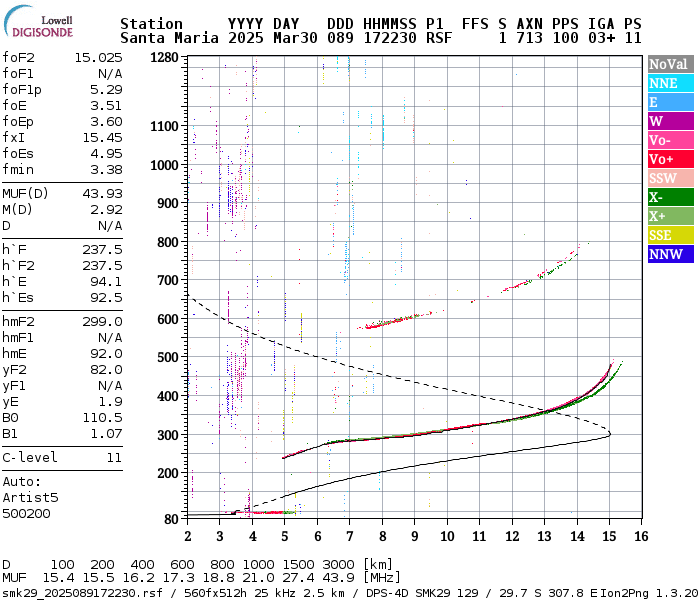The height and width of the screenshot is (600, 700).
Task: Click the Artist5 auto-scaling label
Action: point(30,498)
